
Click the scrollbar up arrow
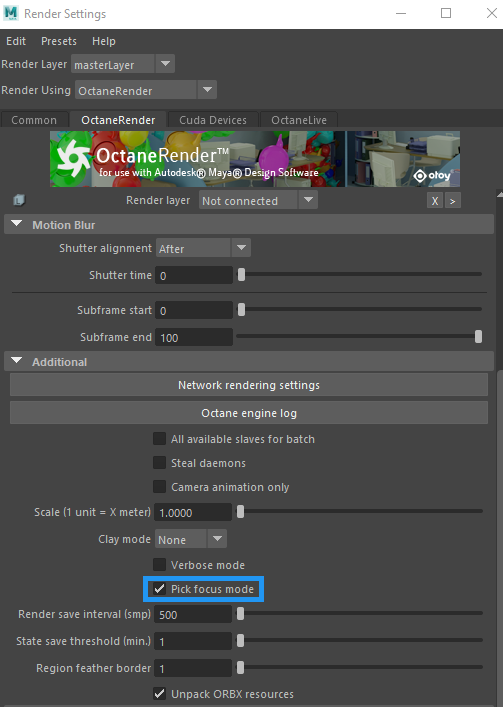pyautogui.click(x=499, y=194)
